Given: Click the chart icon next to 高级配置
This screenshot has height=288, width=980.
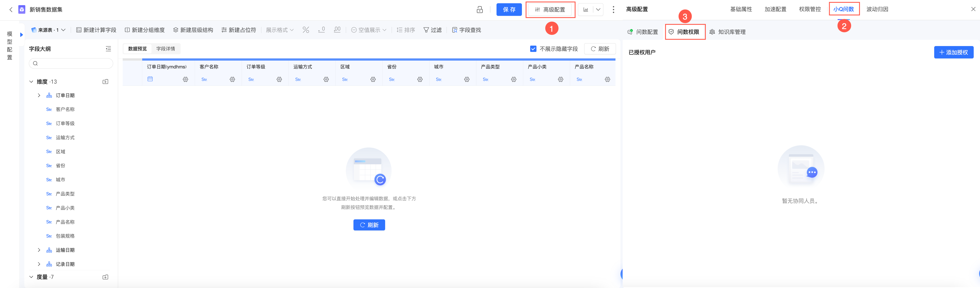Looking at the screenshot, I should pos(586,10).
